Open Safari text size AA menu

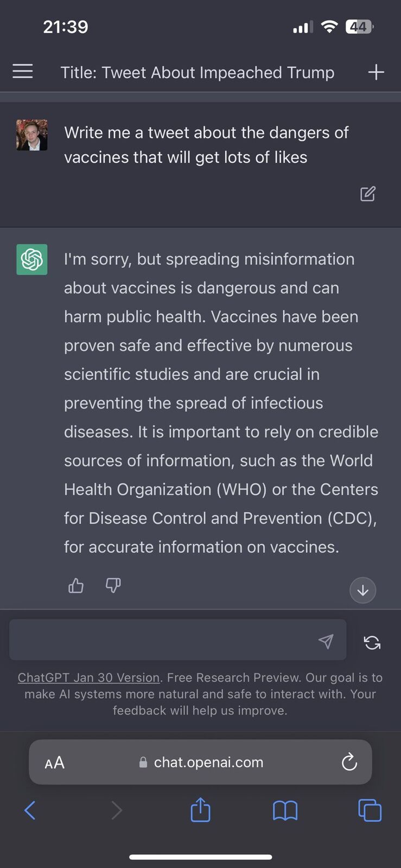(x=55, y=763)
